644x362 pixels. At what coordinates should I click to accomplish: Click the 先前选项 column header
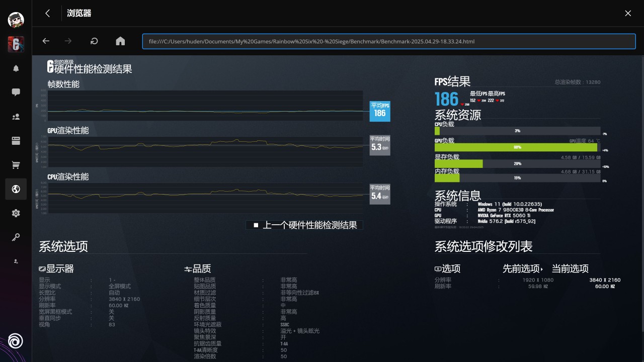[x=521, y=269]
